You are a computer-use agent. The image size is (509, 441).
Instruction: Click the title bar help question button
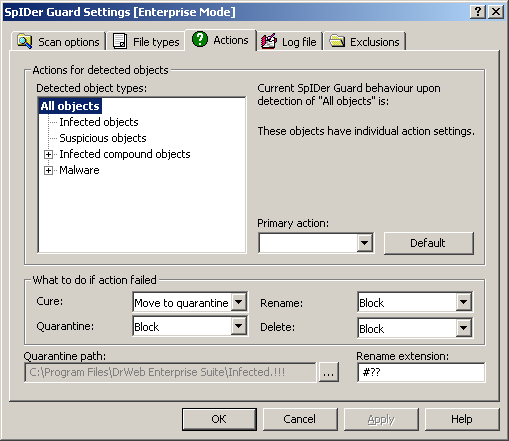click(478, 12)
